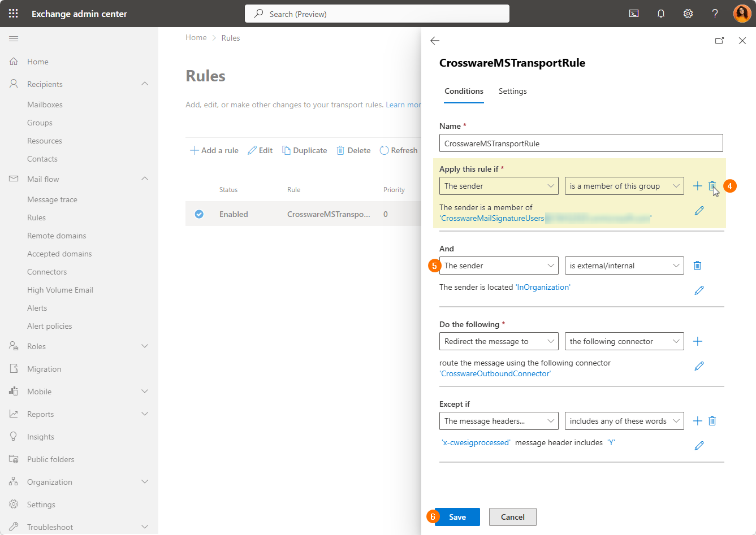Close the CrosswareMSTransportRule panel
Viewport: 756px width, 535px height.
pos(742,41)
